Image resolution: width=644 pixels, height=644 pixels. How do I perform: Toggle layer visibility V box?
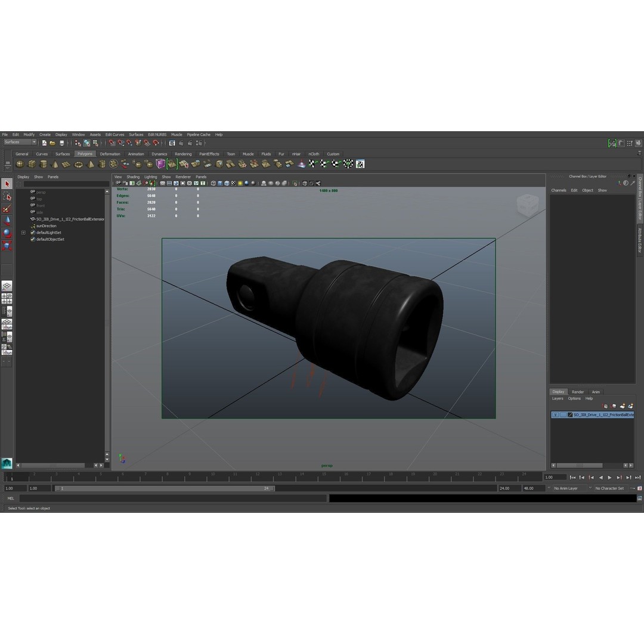pos(555,415)
